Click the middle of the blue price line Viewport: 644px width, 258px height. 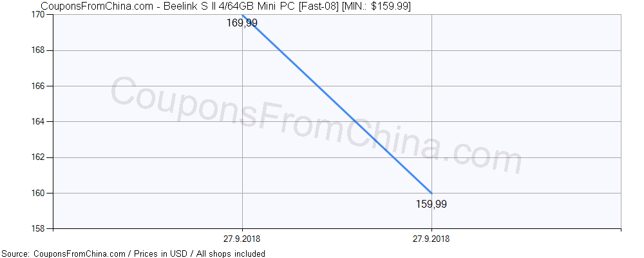(x=337, y=104)
